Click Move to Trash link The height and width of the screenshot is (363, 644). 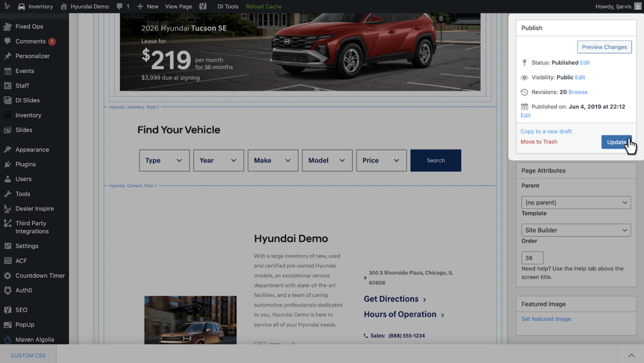click(x=539, y=142)
